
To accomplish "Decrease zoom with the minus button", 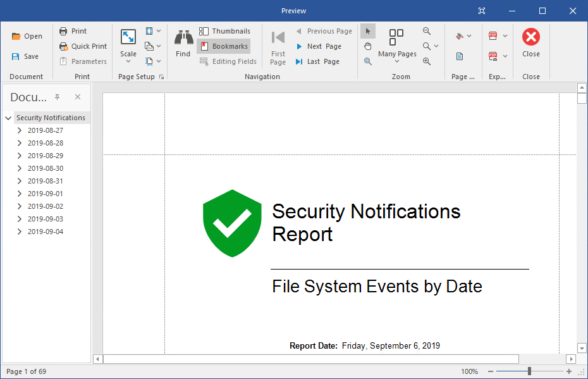I will coord(491,371).
